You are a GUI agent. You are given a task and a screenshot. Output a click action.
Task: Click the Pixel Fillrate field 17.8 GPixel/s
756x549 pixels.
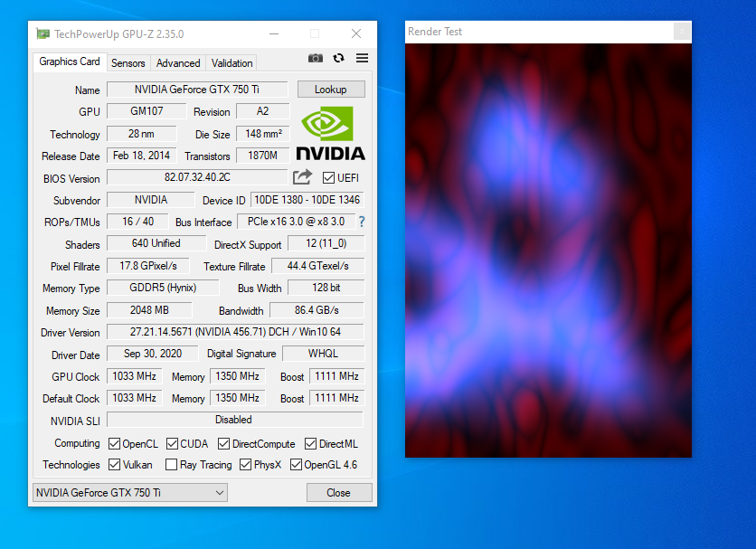[148, 266]
